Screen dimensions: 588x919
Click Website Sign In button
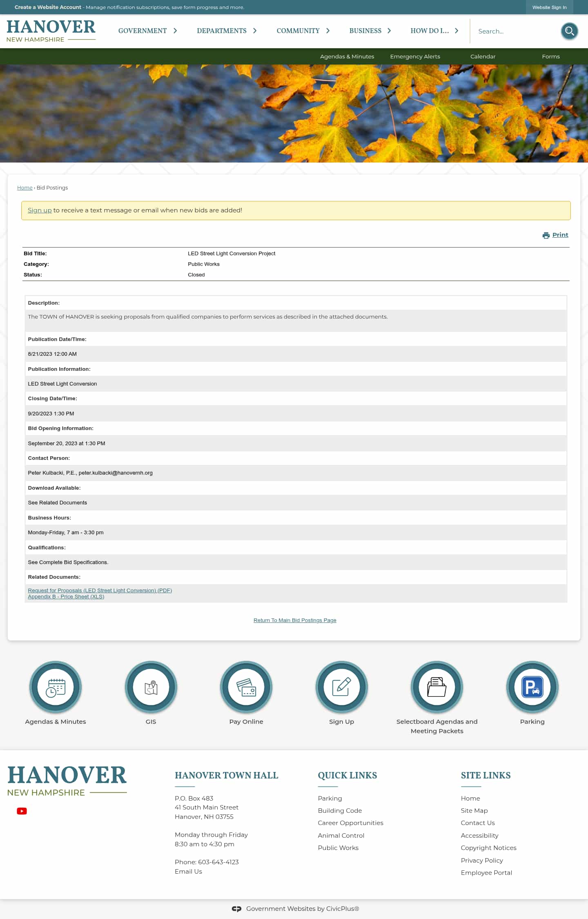coord(549,7)
